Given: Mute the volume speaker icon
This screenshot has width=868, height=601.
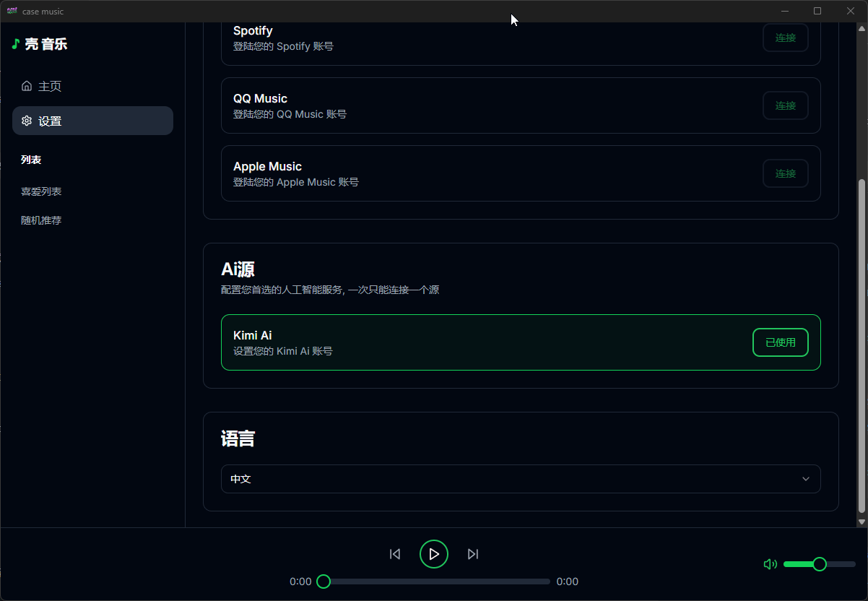Looking at the screenshot, I should pyautogui.click(x=770, y=564).
